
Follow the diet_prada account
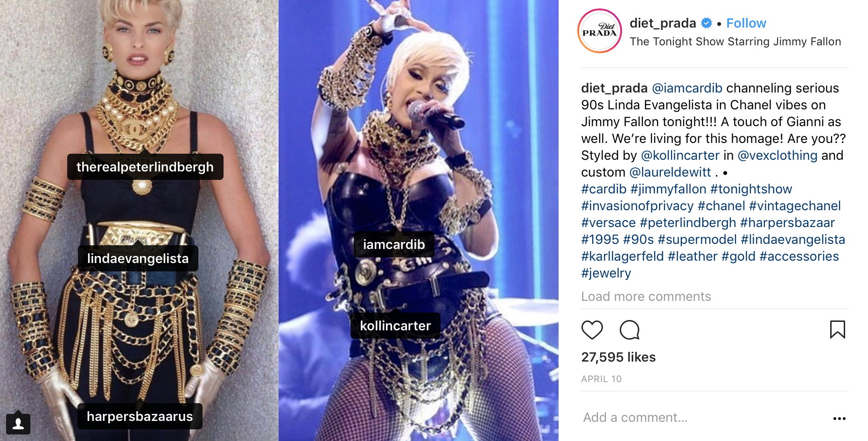pyautogui.click(x=746, y=23)
